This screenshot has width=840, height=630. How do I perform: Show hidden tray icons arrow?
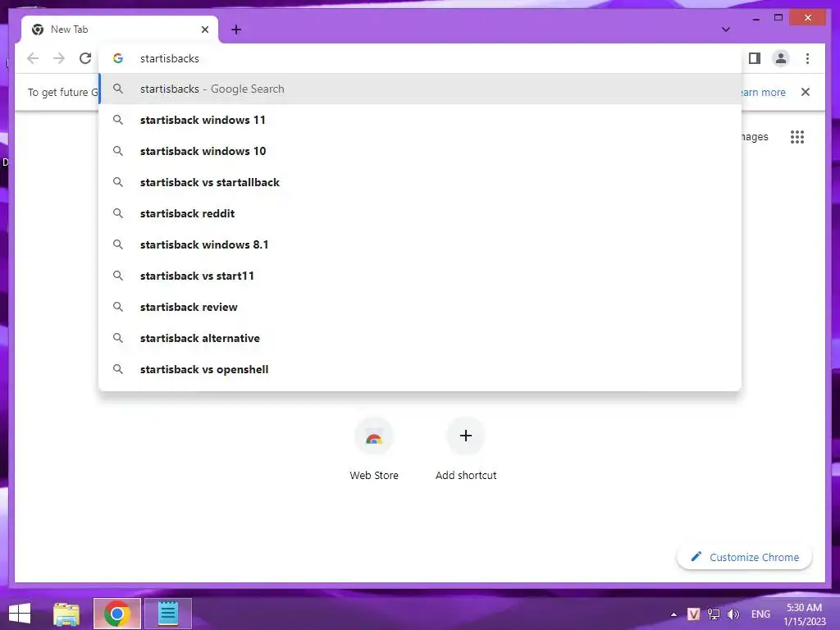[673, 614]
